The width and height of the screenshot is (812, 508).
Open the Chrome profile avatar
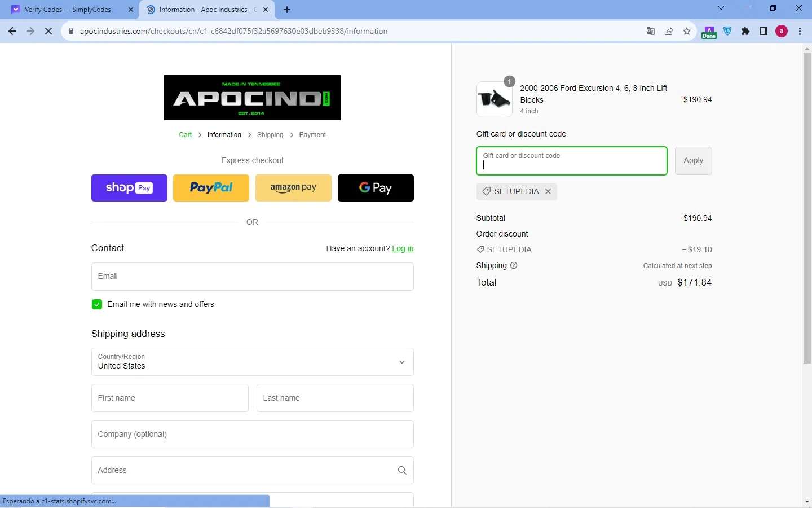pos(782,31)
